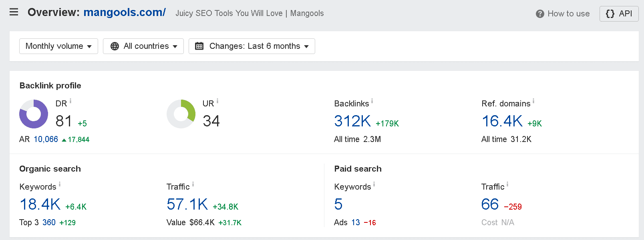The image size is (644, 240).
Task: Click the Organic search Keywords info icon
Action: 60,184
